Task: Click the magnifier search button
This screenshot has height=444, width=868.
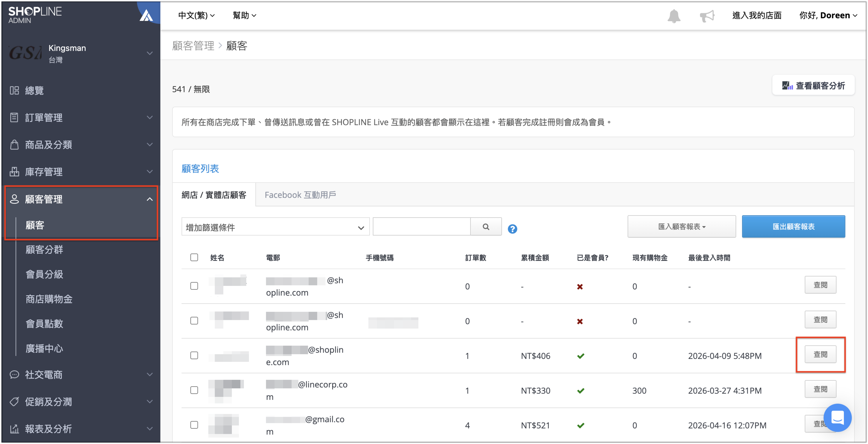Action: pyautogui.click(x=486, y=227)
